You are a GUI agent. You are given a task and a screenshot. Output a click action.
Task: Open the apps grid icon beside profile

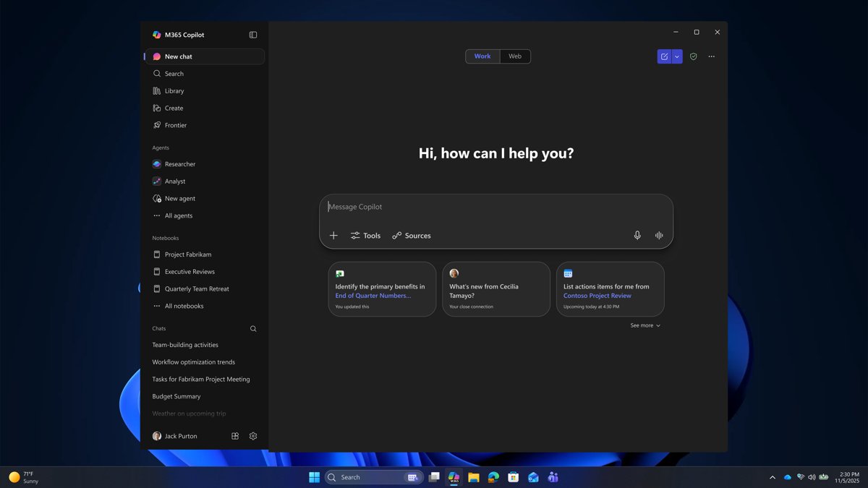click(x=235, y=436)
